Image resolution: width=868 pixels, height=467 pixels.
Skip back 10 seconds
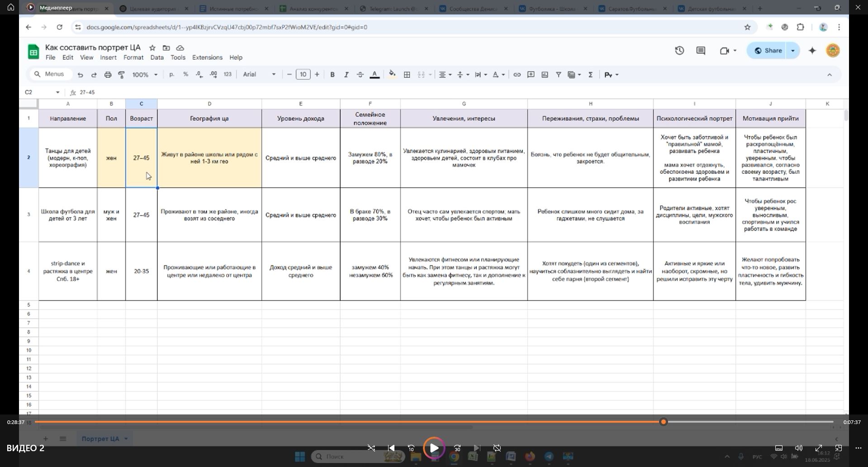(411, 448)
